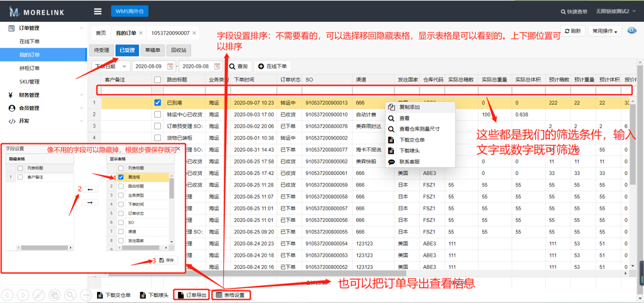The image size is (644, 303).
Task: Close the 1053720090007 tab
Action: (x=194, y=33)
